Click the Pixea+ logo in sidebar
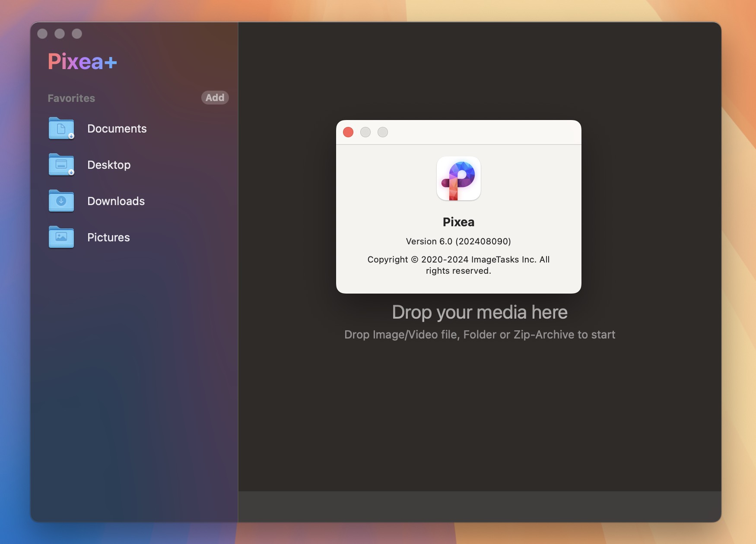The image size is (756, 544). point(82,61)
